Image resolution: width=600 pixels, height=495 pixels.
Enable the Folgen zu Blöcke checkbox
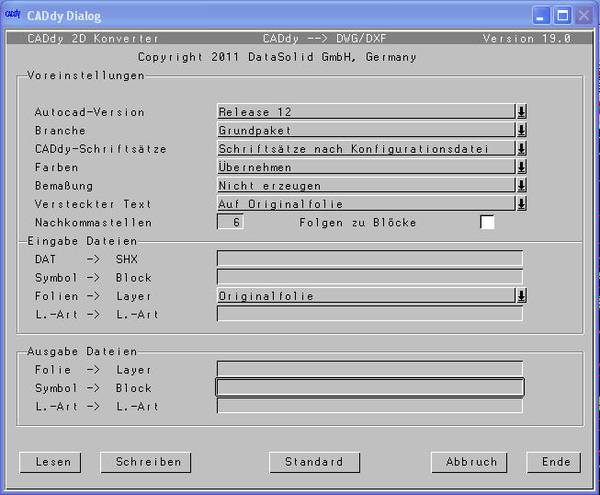click(x=487, y=222)
